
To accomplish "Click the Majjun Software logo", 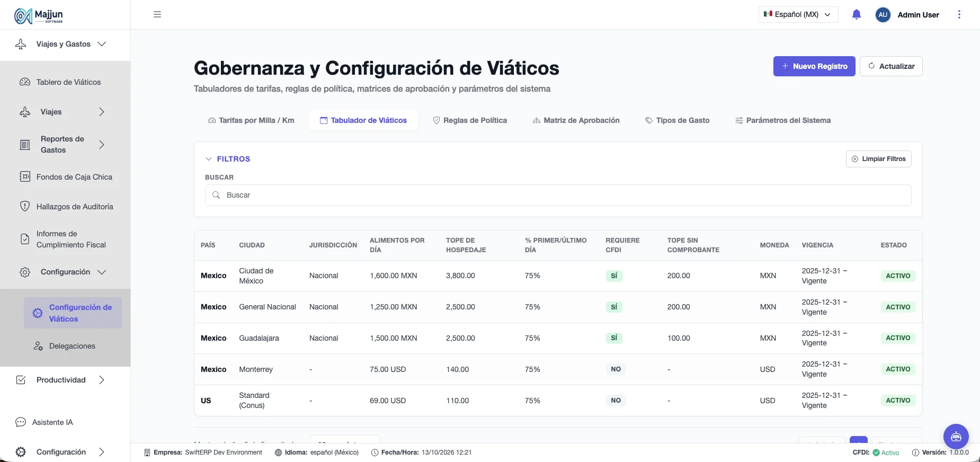I will (39, 16).
